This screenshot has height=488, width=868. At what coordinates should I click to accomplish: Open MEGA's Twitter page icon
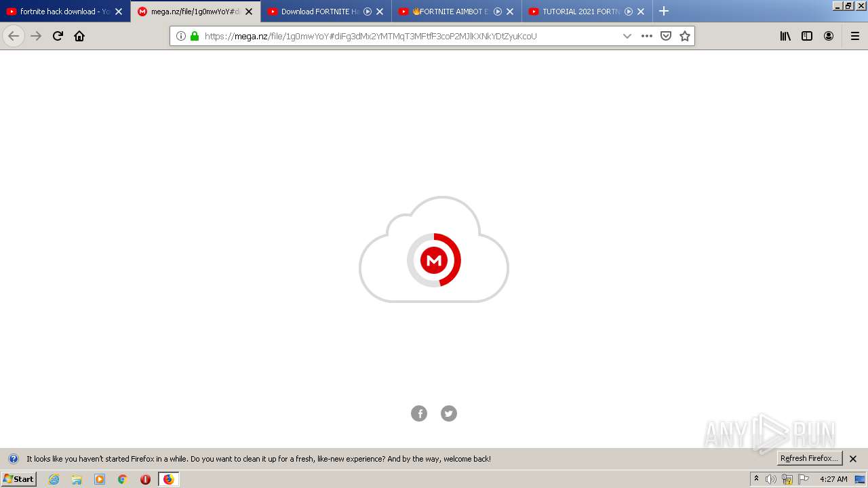tap(449, 413)
